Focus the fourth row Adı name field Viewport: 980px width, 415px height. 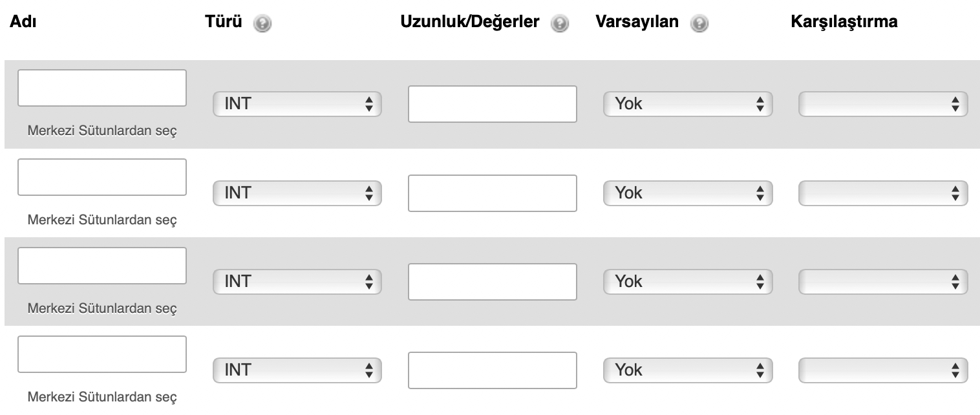(x=102, y=354)
